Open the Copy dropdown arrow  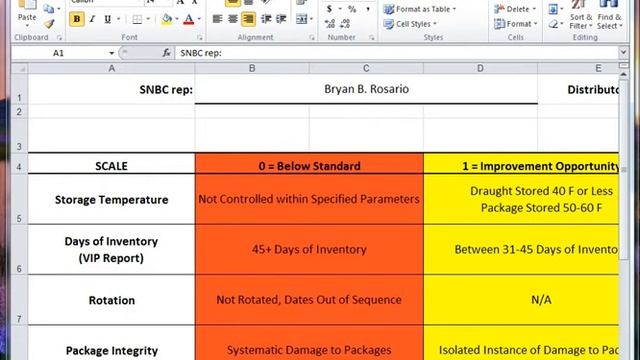(59, 9)
